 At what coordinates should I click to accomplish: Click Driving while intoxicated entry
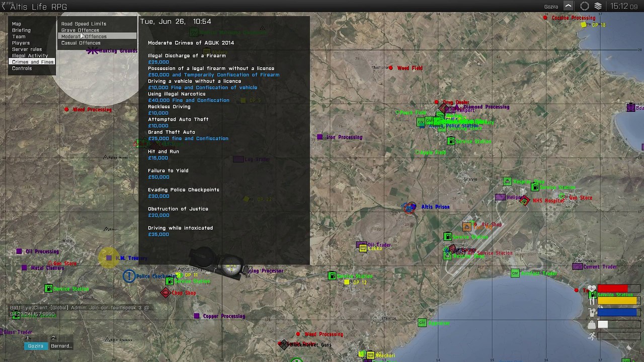point(180,228)
